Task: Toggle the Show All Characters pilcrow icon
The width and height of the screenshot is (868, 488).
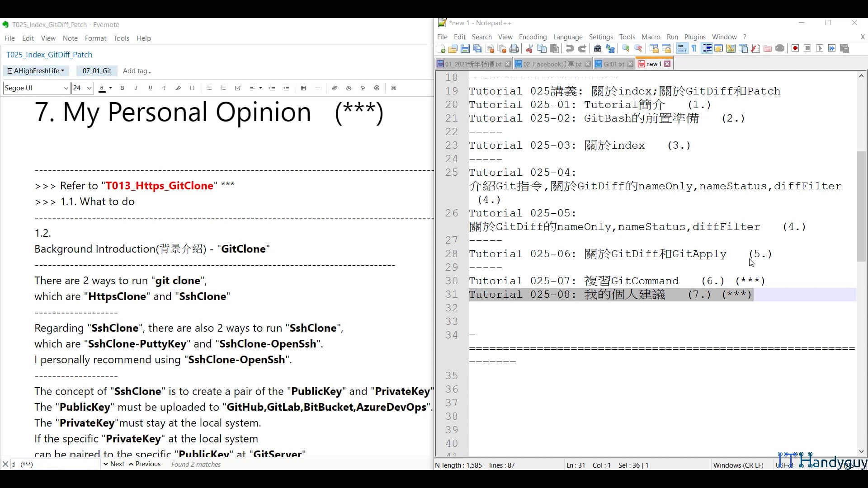Action: (695, 48)
